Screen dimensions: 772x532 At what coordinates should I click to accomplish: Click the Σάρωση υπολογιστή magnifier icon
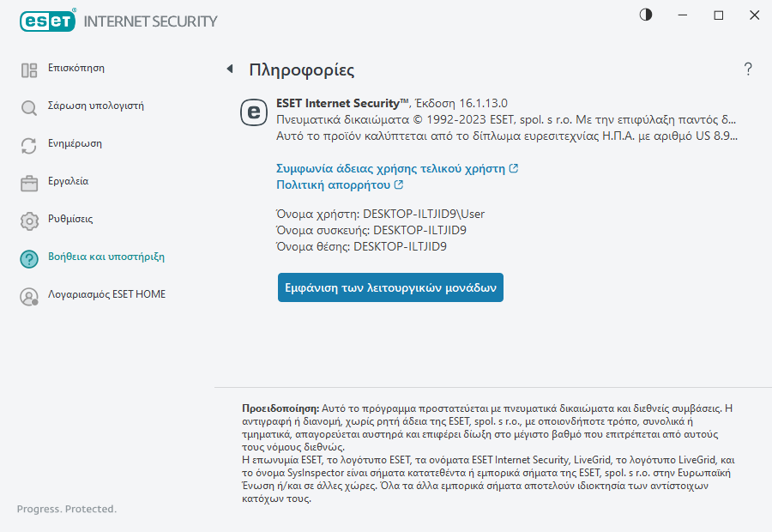(x=29, y=108)
